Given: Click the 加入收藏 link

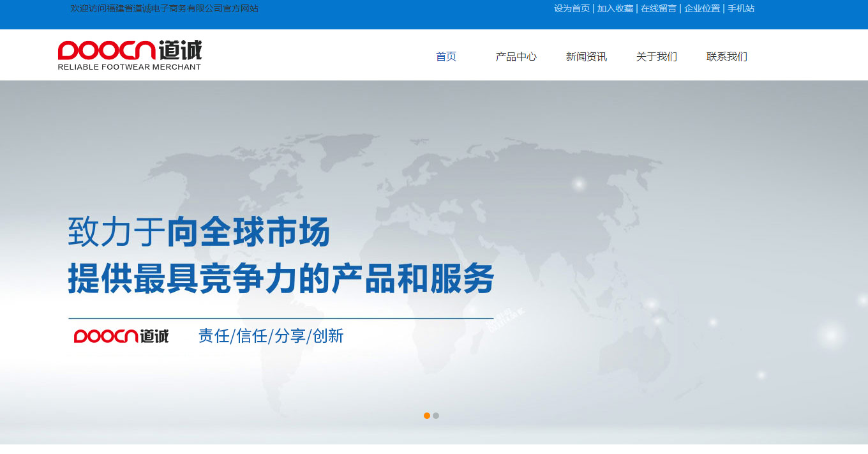Looking at the screenshot, I should (615, 8).
